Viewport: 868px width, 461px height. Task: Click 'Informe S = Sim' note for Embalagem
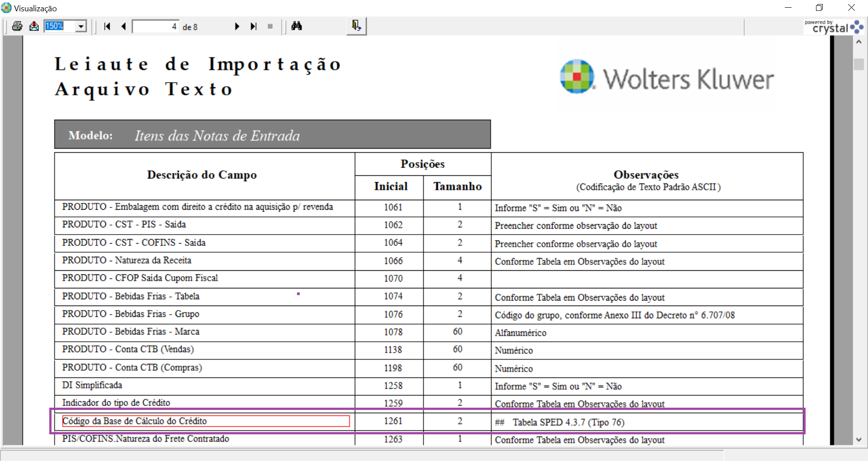pyautogui.click(x=558, y=208)
